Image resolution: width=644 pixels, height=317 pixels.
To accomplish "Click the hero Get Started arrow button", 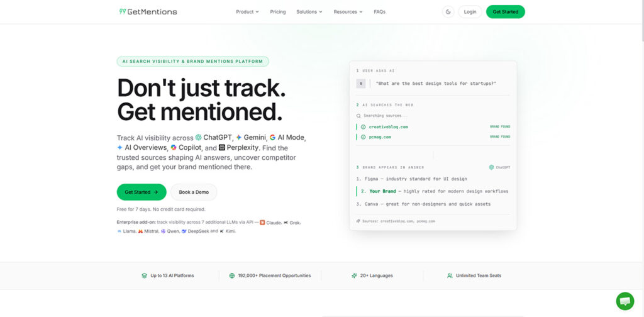I will tap(142, 192).
